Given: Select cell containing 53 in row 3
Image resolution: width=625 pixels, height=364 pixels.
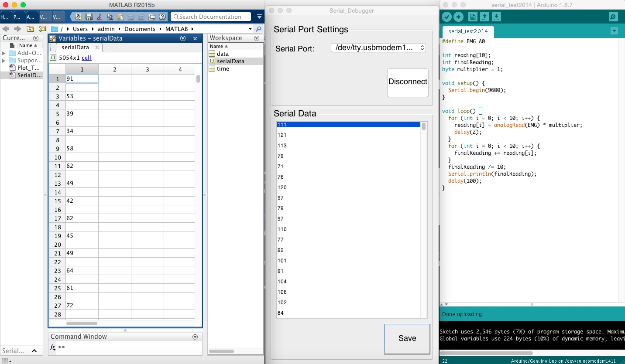Looking at the screenshot, I should coord(82,96).
